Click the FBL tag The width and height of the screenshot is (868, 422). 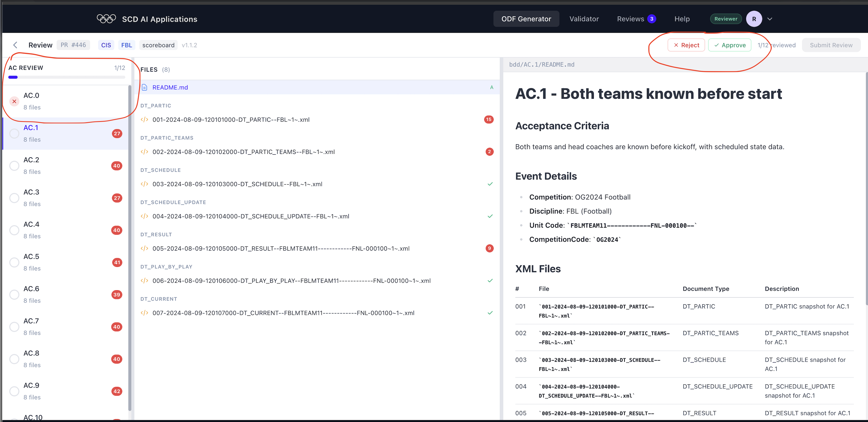pyautogui.click(x=127, y=45)
